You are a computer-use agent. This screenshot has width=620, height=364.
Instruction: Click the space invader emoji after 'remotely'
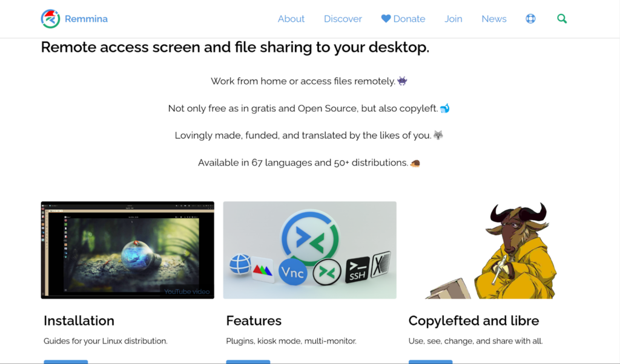point(402,81)
